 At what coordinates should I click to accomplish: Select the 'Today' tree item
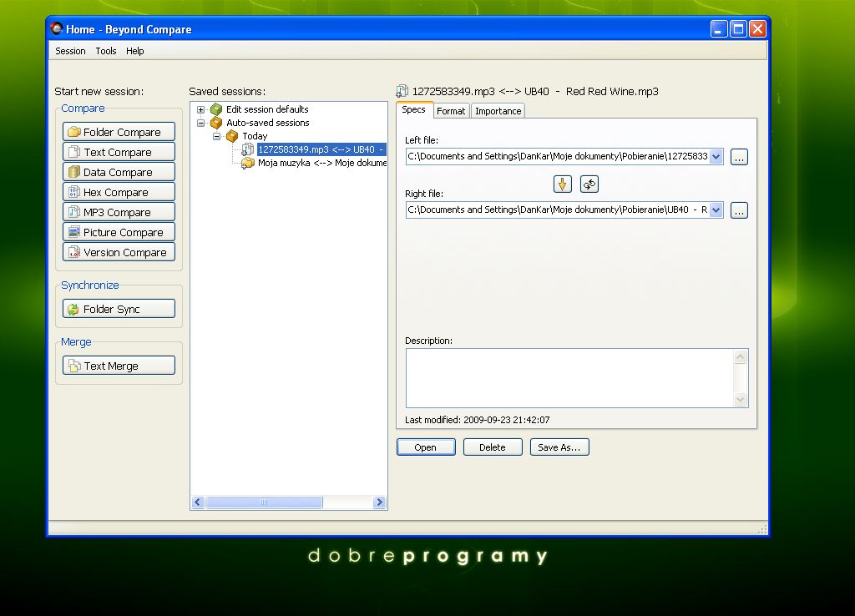point(255,136)
